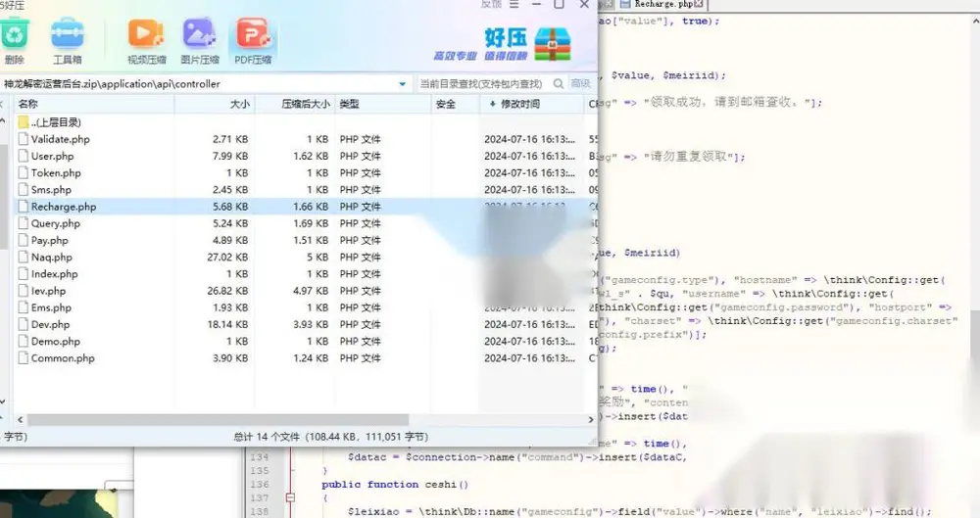The image size is (980, 518).
Task: Select the Token.php file icon
Action: pos(24,172)
